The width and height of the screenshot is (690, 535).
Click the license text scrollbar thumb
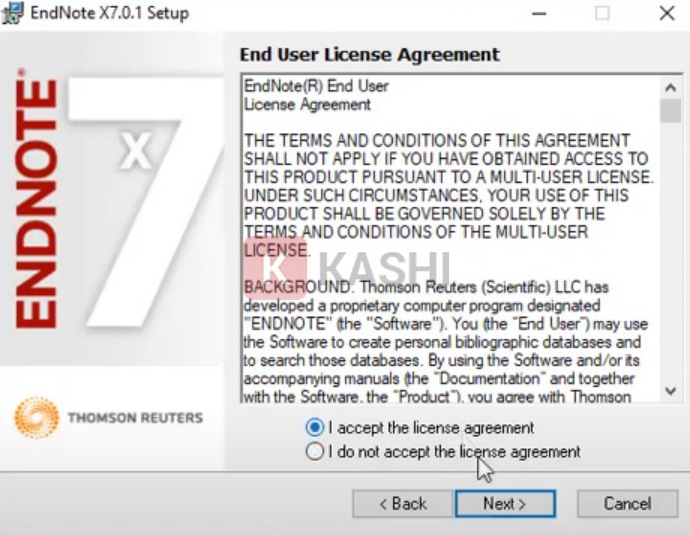(671, 111)
